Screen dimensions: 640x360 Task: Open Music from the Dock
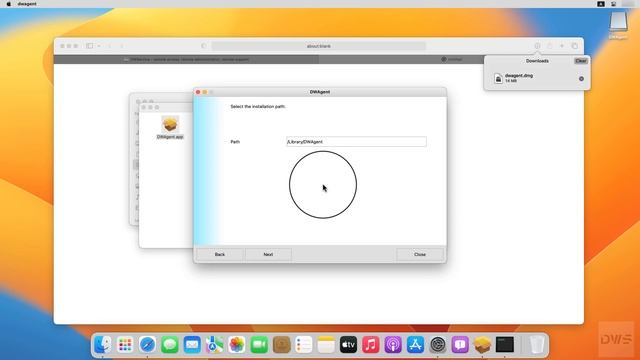point(371,345)
